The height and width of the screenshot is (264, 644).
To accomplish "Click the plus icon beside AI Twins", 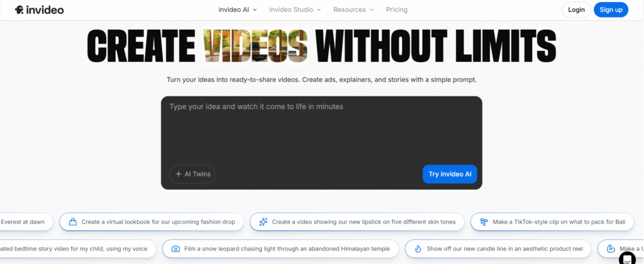I will pyautogui.click(x=178, y=174).
